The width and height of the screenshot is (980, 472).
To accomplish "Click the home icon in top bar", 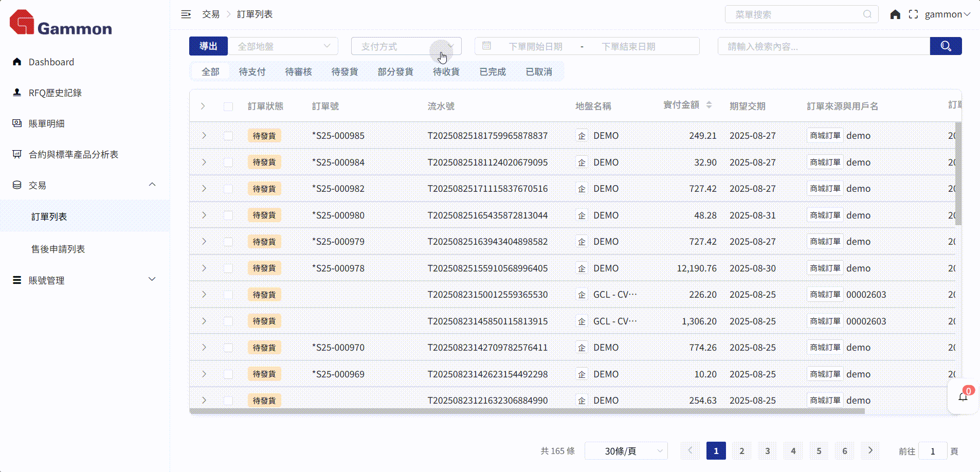I will tap(895, 14).
